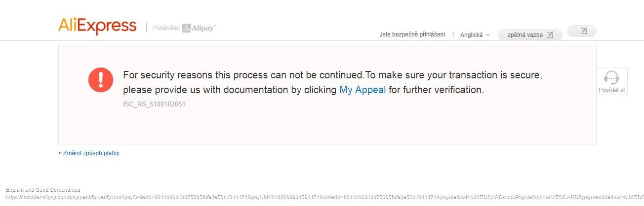Click the Jste bezpečně přihlášeni text
This screenshot has width=644, height=206.
click(x=412, y=34)
